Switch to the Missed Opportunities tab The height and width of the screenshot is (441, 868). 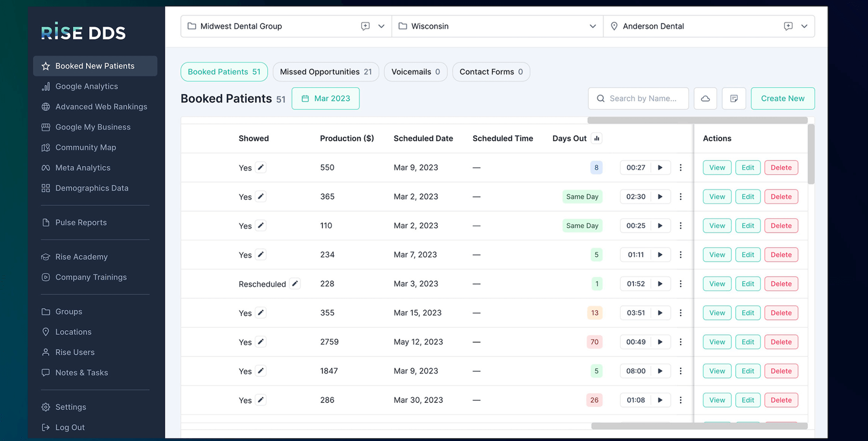click(x=326, y=72)
